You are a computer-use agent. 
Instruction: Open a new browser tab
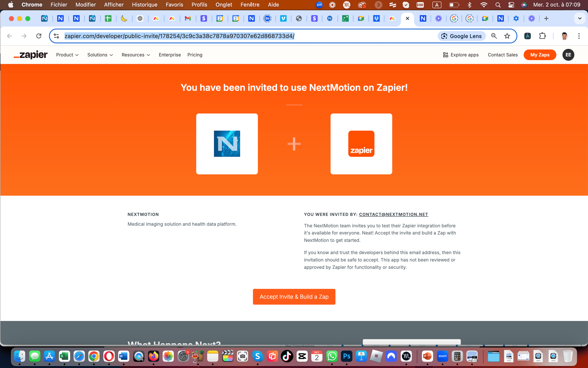(546, 19)
